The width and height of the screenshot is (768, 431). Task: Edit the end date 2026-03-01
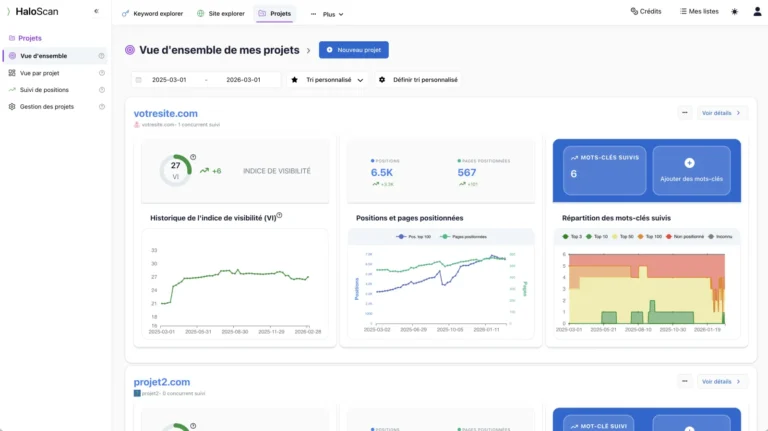coord(243,80)
